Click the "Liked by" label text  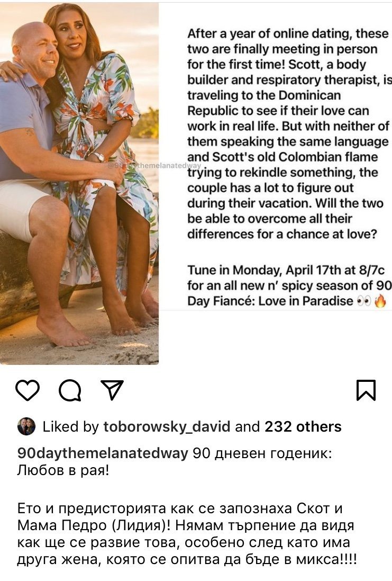(70, 427)
